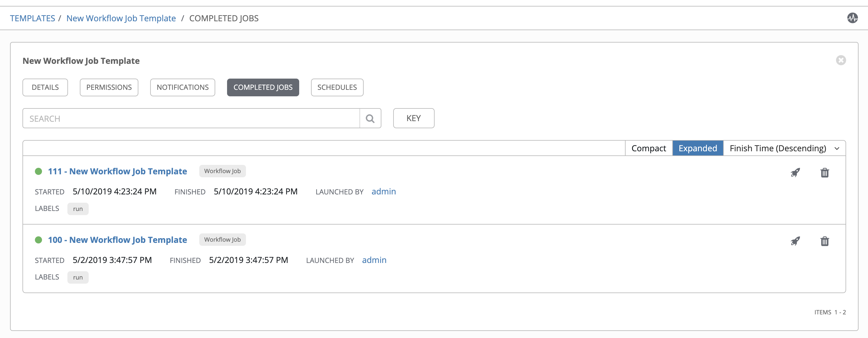This screenshot has height=338, width=868.
Task: Relaunch job 100 with rocket icon
Action: (x=795, y=241)
